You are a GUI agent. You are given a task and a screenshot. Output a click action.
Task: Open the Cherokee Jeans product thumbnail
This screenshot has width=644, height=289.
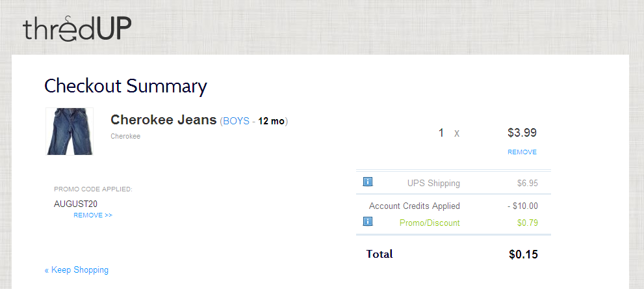click(x=70, y=131)
